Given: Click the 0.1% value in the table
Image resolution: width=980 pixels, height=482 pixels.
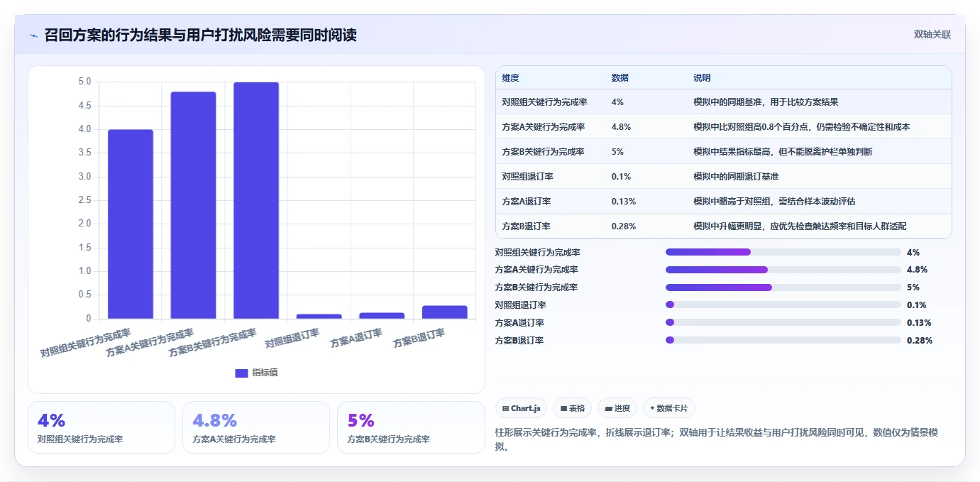Looking at the screenshot, I should (x=621, y=177).
